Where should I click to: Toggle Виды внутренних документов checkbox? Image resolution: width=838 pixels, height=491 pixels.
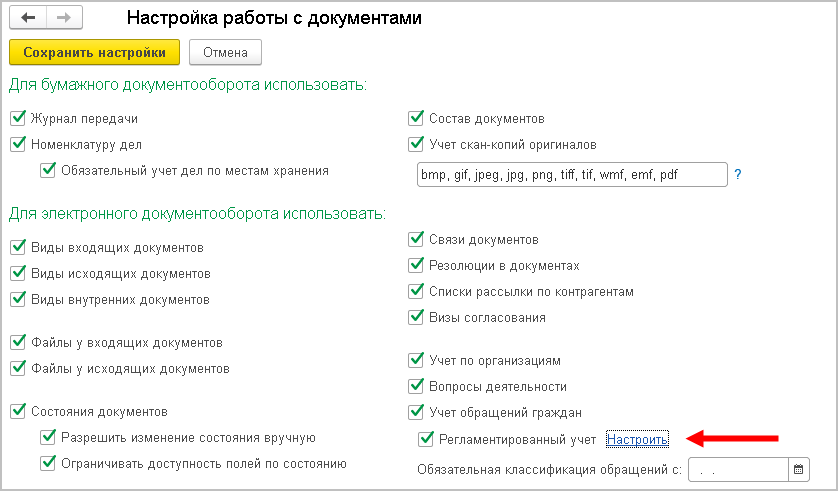pos(17,298)
